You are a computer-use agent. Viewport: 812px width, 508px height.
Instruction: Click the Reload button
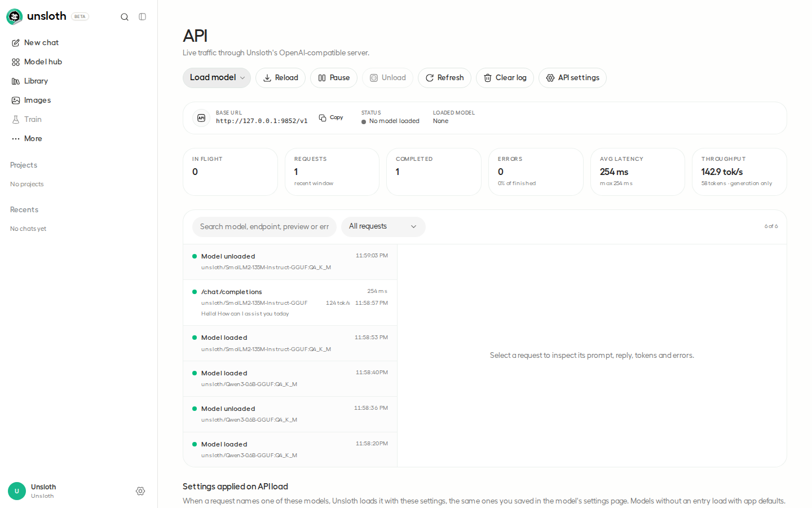click(x=280, y=78)
